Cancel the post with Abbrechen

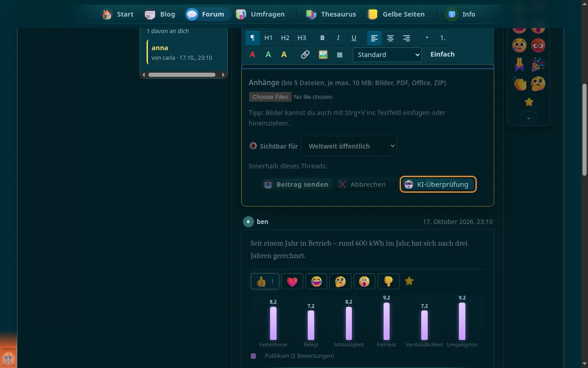pos(362,184)
